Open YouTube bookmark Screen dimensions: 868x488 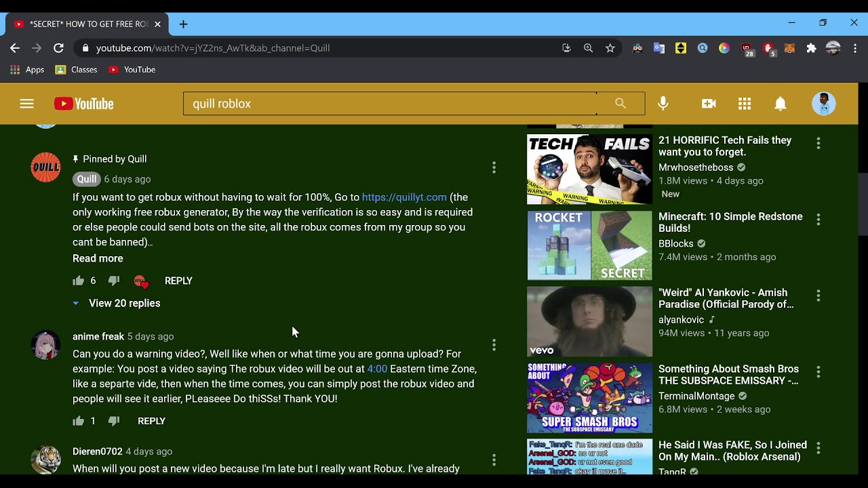(132, 70)
